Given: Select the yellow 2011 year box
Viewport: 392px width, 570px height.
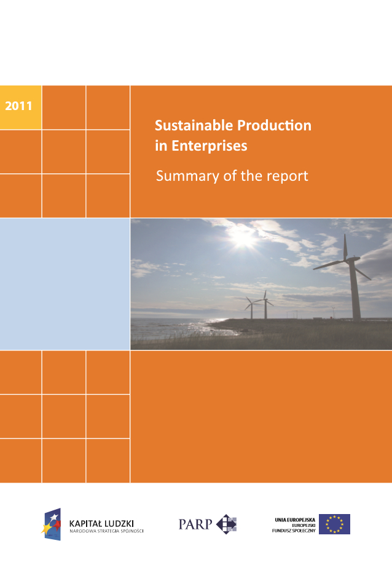Looking at the screenshot, I should pos(20,107).
